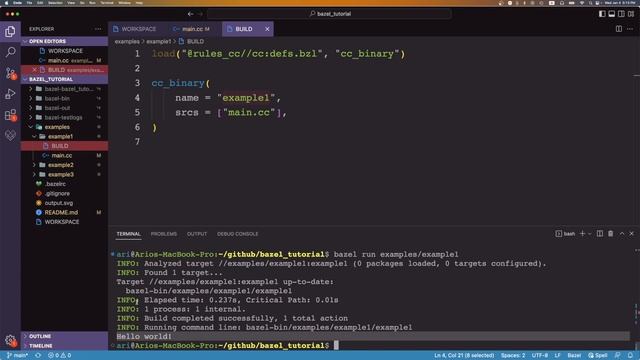Expand the OUTLINE section
Screen dimensions: 640x360
coord(64,336)
